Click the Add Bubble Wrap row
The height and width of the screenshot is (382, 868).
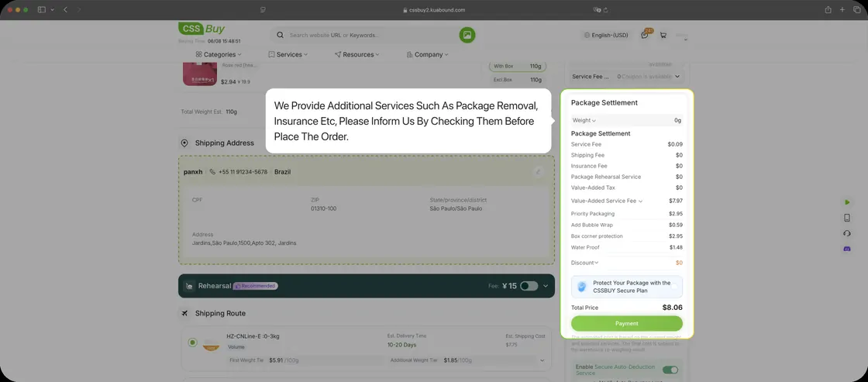(627, 225)
